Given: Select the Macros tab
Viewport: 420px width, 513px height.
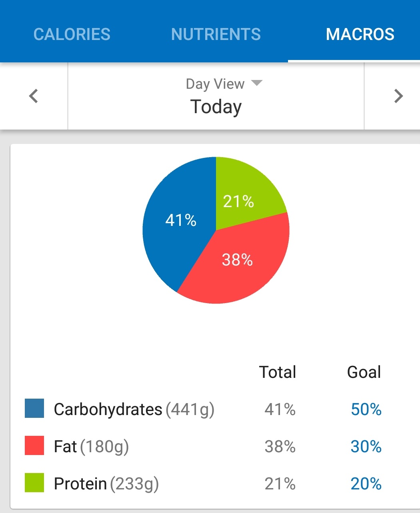Looking at the screenshot, I should [360, 34].
